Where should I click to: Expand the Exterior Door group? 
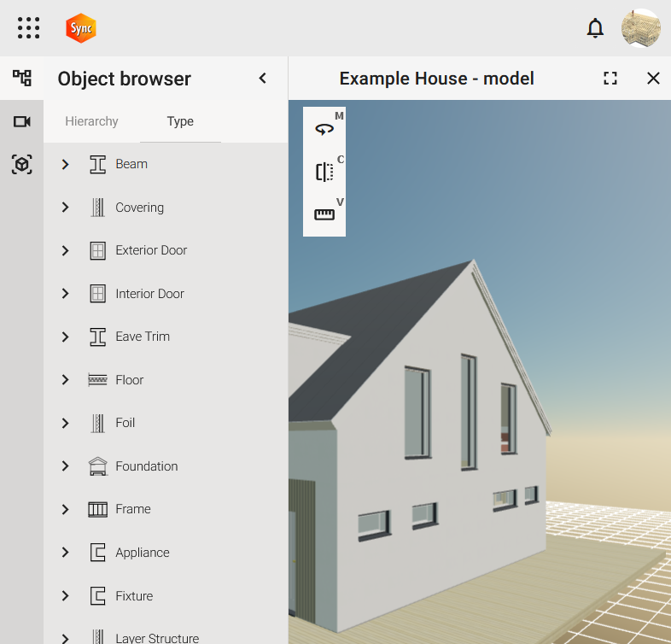click(65, 250)
